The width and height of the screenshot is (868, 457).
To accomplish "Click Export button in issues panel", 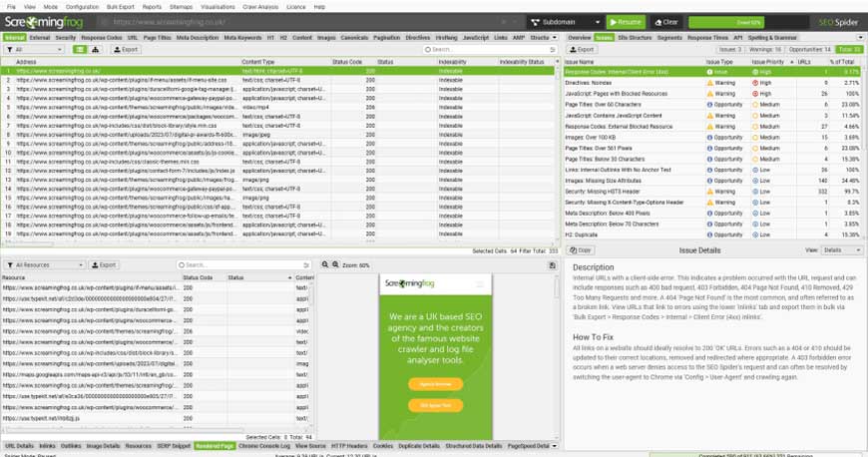I will [x=582, y=49].
